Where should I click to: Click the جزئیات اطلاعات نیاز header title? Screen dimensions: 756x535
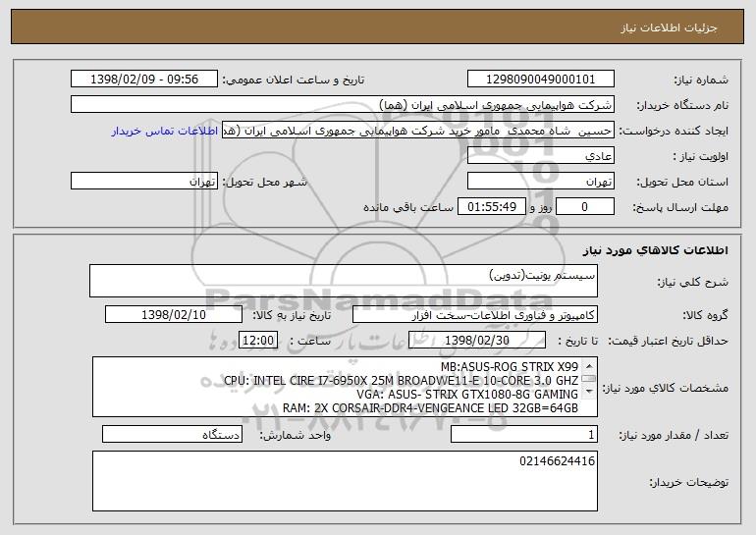(x=669, y=27)
